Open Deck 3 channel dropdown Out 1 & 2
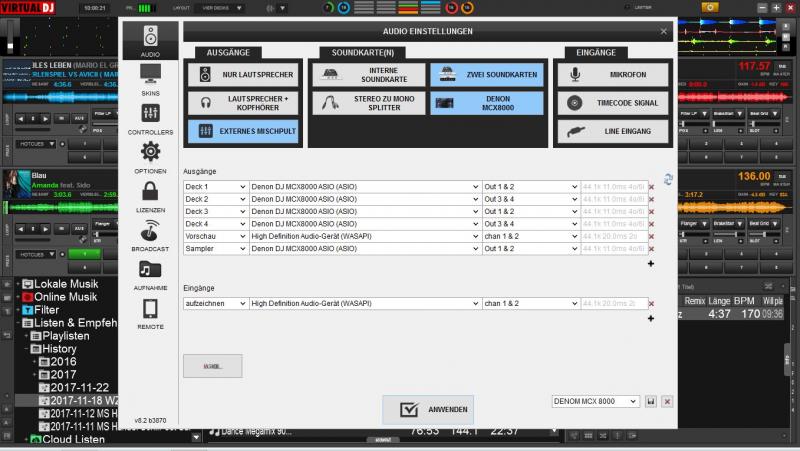Viewport: 800px width, 451px height. pyautogui.click(x=531, y=211)
